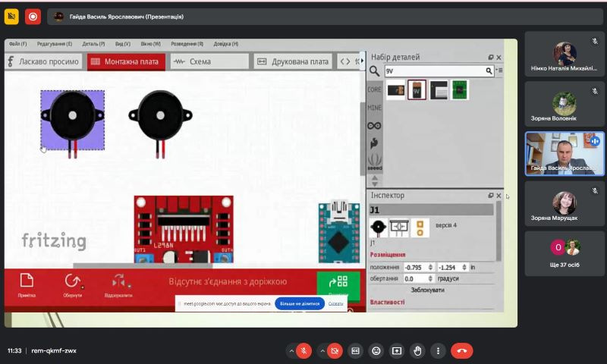Click the vertical canvas scrollbar
607x364 pixels.
click(x=363, y=140)
